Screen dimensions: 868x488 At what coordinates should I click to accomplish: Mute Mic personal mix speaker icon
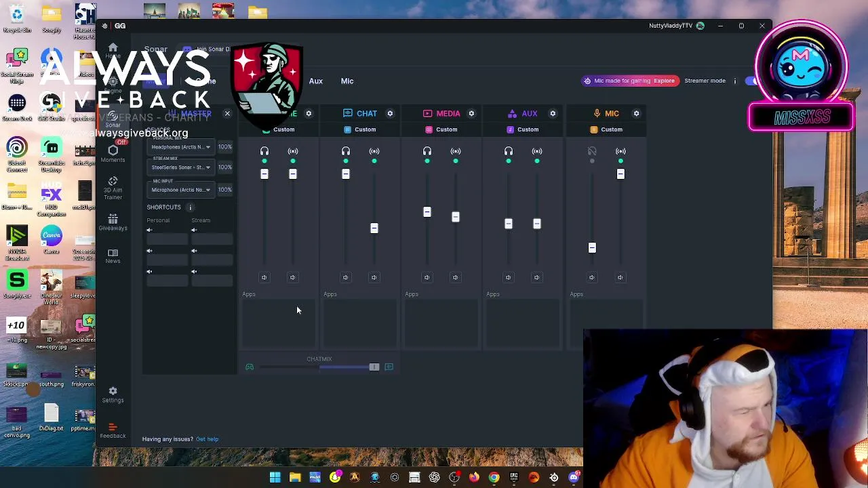591,277
